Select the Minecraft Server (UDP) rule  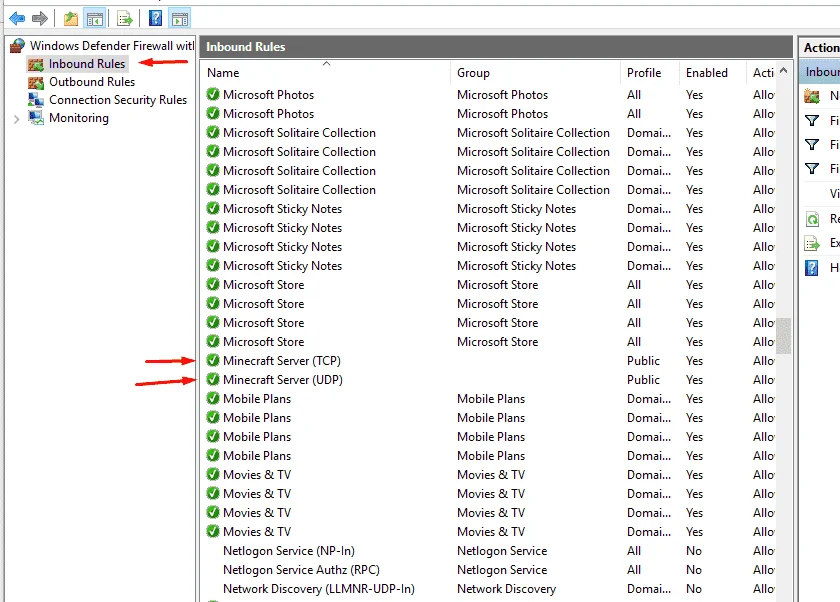(x=283, y=380)
